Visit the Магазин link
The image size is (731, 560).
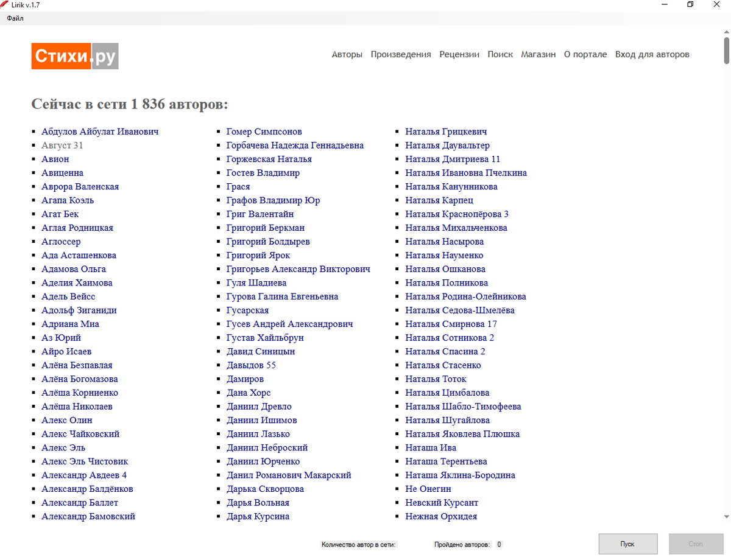click(x=539, y=54)
